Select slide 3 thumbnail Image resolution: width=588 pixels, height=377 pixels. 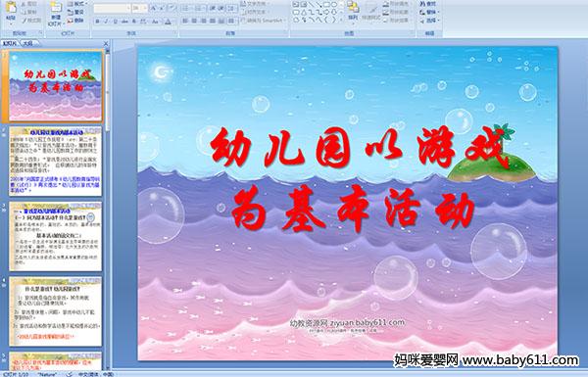coord(56,236)
